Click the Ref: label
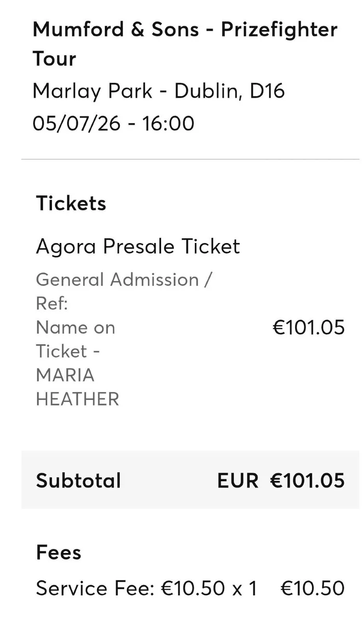This screenshot has width=364, height=623. [52, 304]
